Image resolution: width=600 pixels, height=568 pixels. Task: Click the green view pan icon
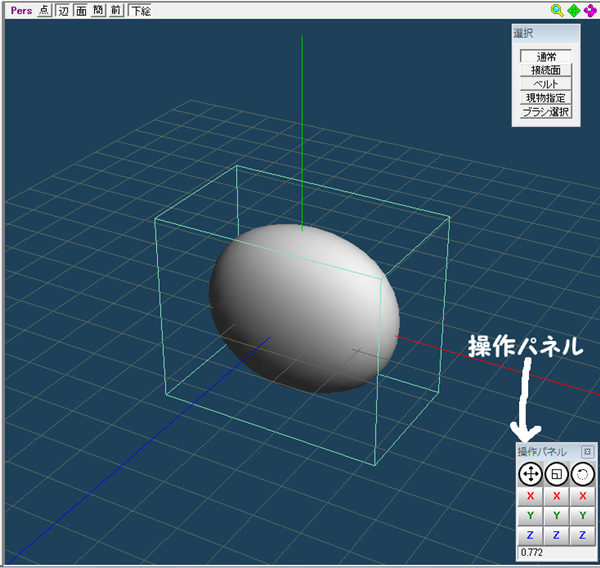[x=574, y=10]
